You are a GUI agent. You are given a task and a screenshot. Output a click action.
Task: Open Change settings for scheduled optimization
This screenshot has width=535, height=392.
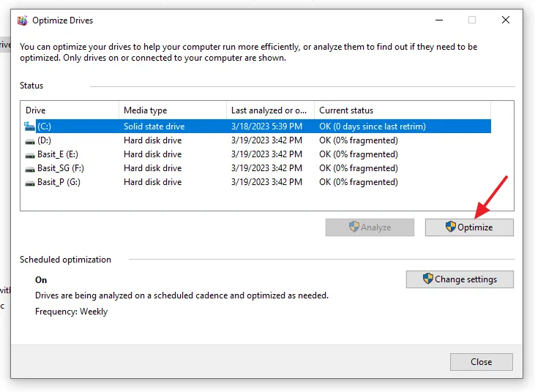(x=460, y=279)
